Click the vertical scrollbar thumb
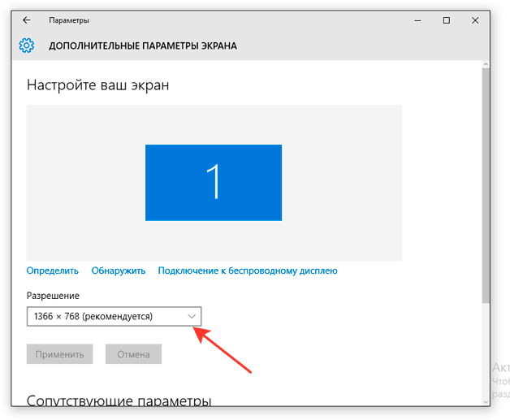The height and width of the screenshot is (420, 510). (x=486, y=187)
